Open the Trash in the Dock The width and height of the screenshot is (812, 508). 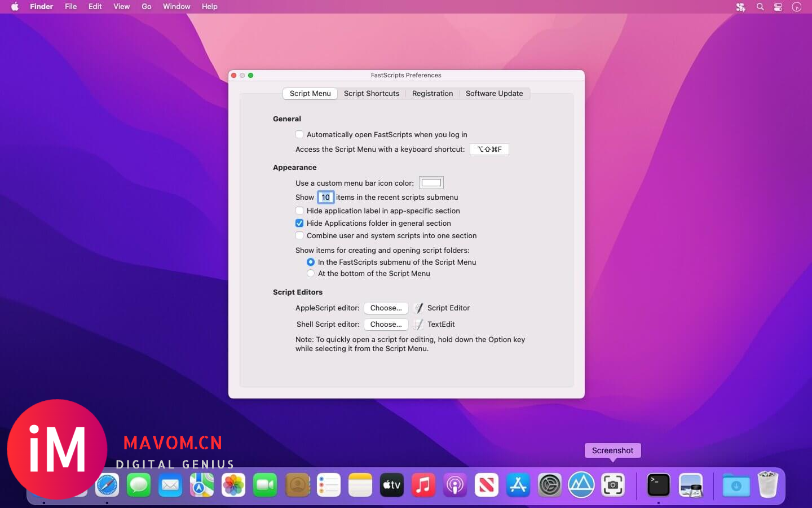[x=767, y=484]
